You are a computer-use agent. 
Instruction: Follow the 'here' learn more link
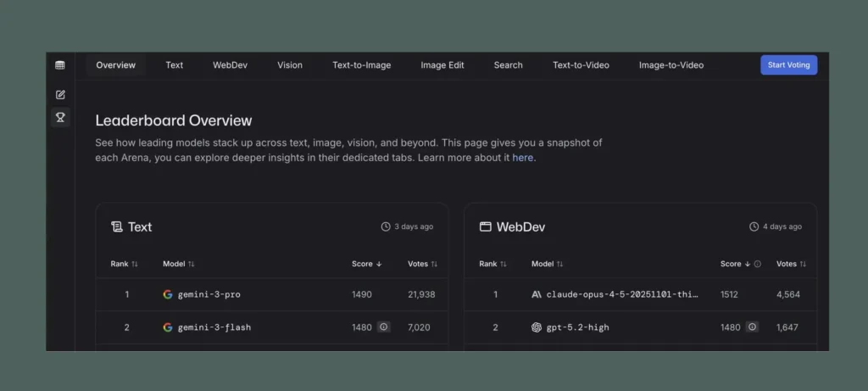(523, 158)
